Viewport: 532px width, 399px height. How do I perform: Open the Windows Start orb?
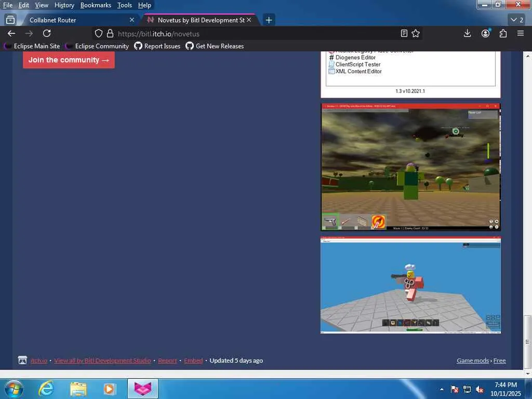coord(14,389)
